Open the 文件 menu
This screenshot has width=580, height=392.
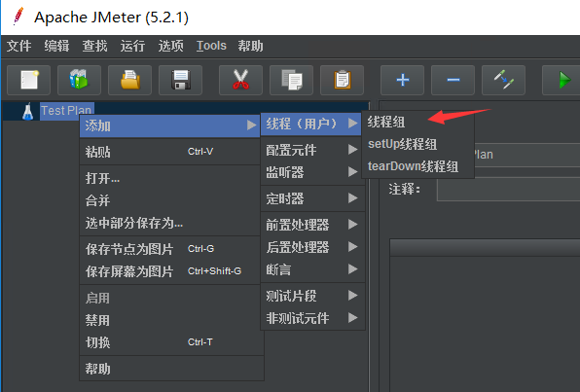(x=18, y=46)
